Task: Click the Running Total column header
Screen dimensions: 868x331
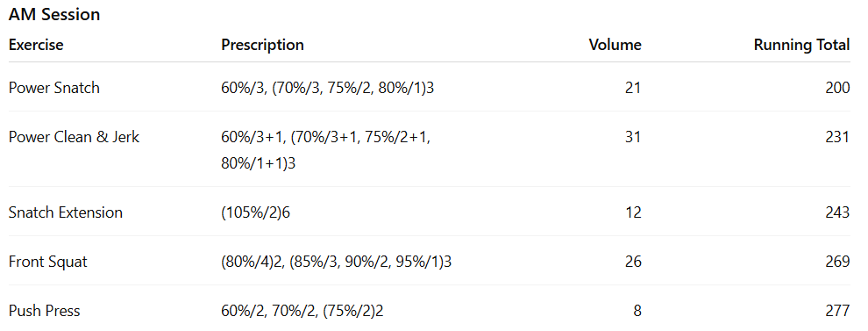Action: click(x=801, y=45)
